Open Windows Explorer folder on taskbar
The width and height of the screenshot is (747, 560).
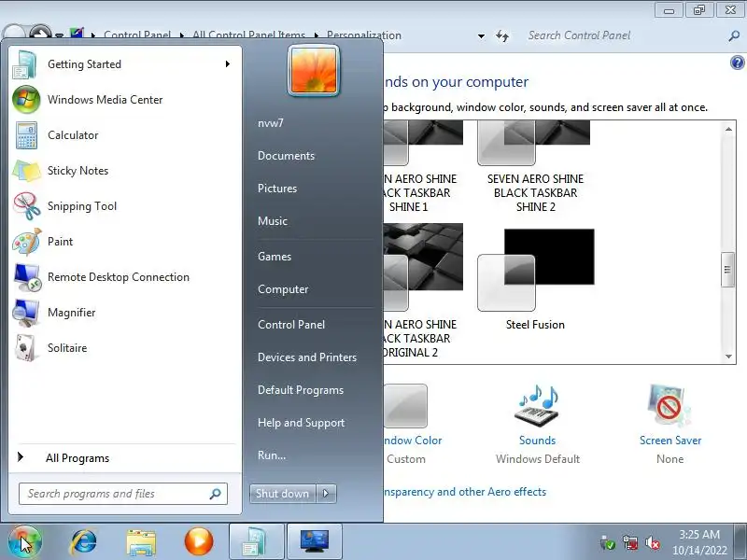(141, 542)
